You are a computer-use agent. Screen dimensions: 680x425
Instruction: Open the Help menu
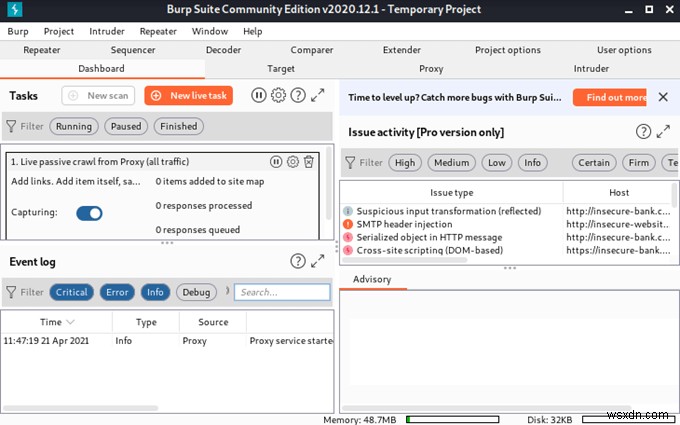tap(252, 31)
